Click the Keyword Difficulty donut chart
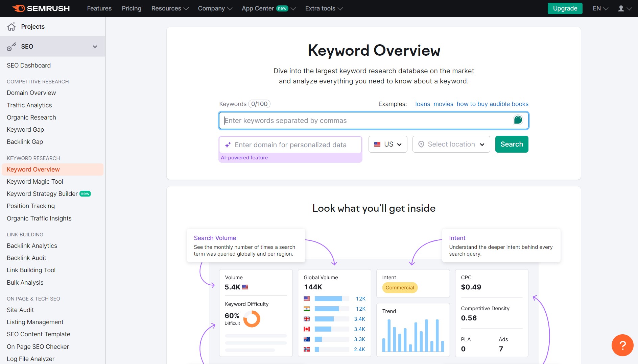 (252, 319)
